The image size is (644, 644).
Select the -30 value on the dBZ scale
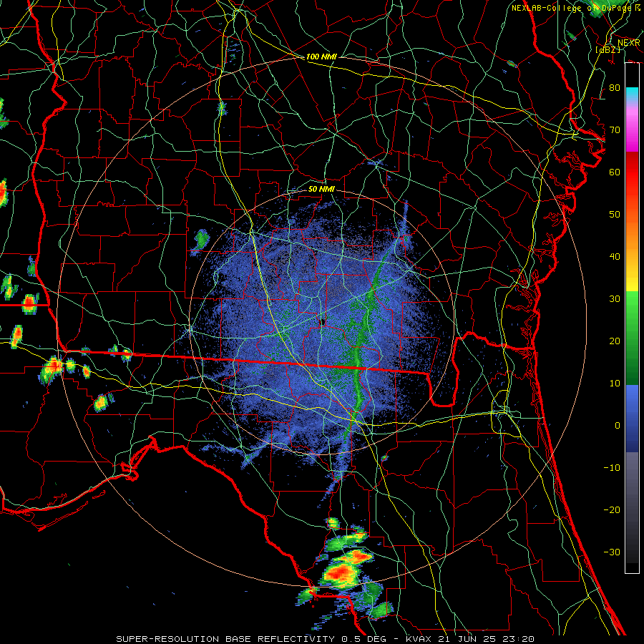612,552
